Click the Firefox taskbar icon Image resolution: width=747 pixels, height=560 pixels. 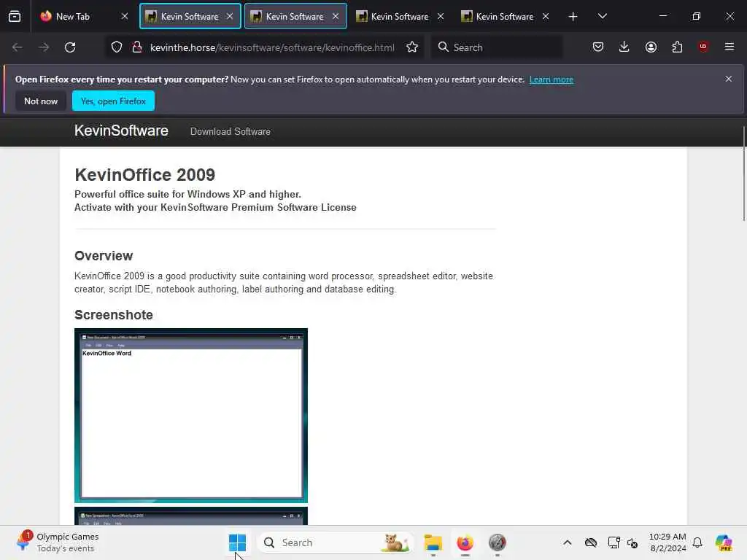tap(465, 542)
